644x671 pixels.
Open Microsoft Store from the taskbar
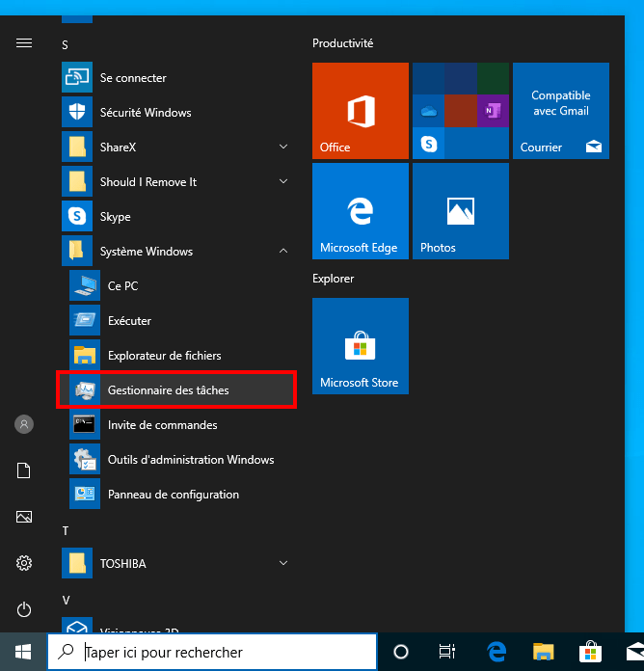tap(591, 652)
